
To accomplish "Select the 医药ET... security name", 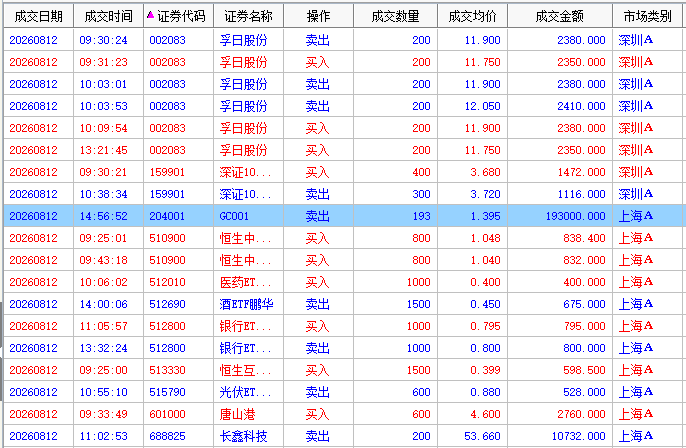I will [x=245, y=282].
